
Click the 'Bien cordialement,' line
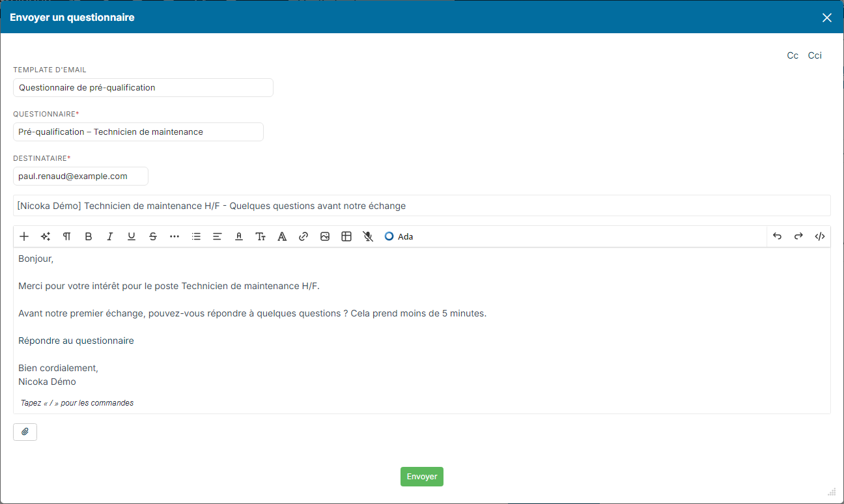[x=58, y=368]
